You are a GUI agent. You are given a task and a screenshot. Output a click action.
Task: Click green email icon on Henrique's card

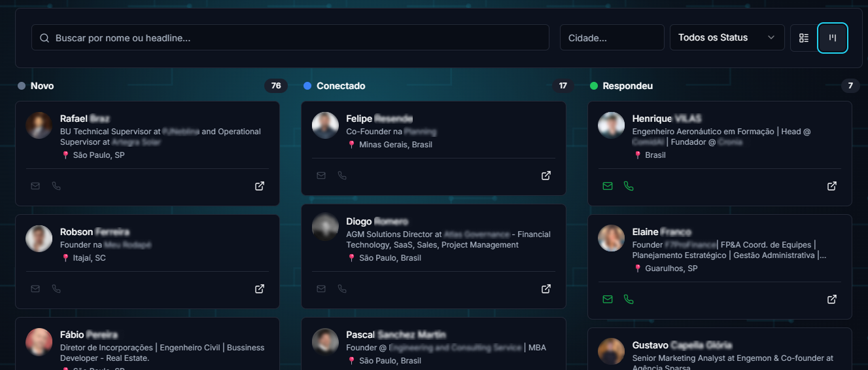608,186
